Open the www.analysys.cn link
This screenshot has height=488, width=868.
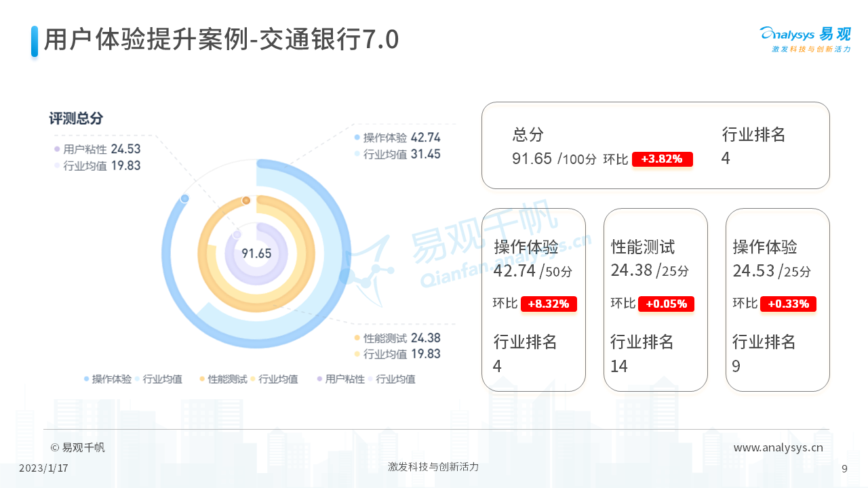click(778, 447)
